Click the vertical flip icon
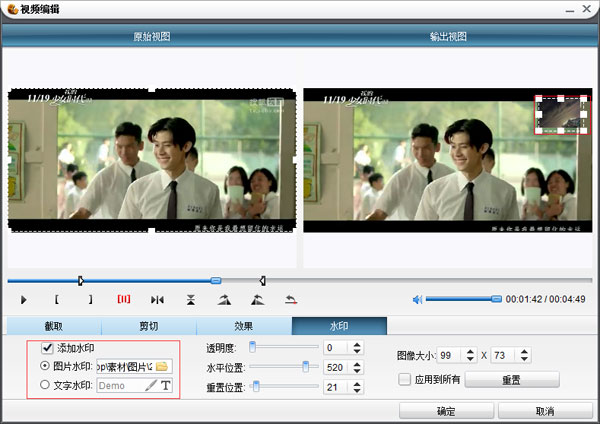The image size is (600, 424). pyautogui.click(x=191, y=300)
